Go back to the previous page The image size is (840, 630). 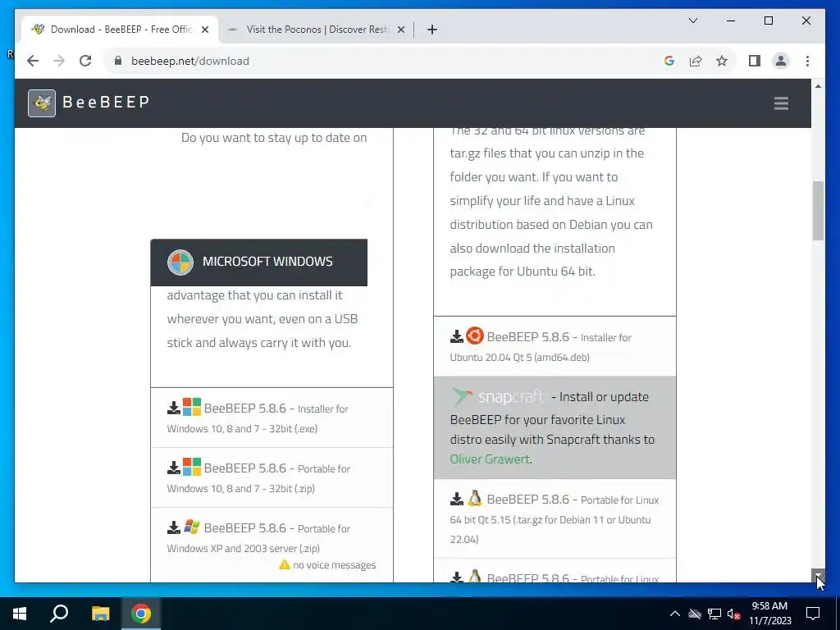tap(33, 61)
